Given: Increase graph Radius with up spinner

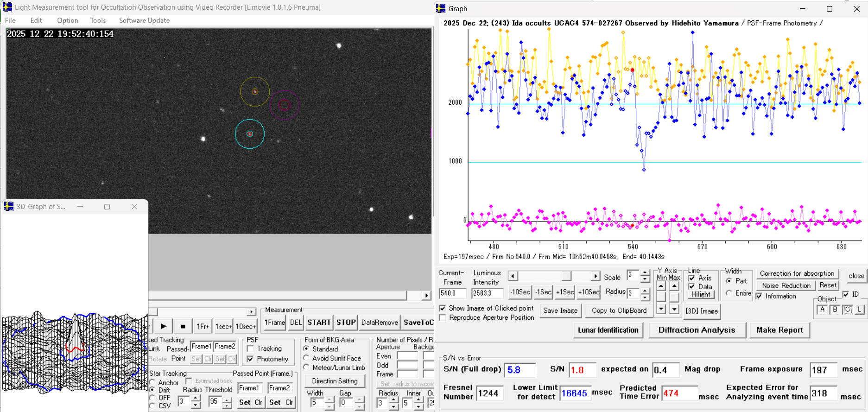Looking at the screenshot, I should tap(645, 290).
